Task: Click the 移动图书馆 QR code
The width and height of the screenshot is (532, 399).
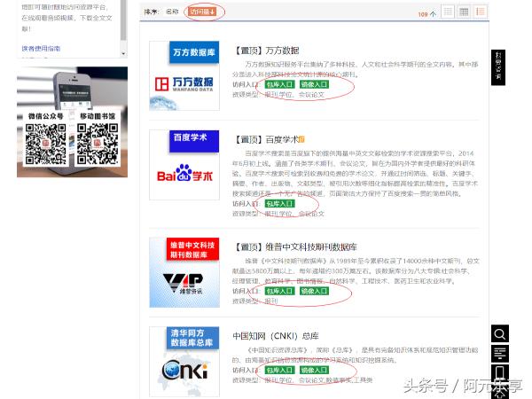Action: pos(98,145)
